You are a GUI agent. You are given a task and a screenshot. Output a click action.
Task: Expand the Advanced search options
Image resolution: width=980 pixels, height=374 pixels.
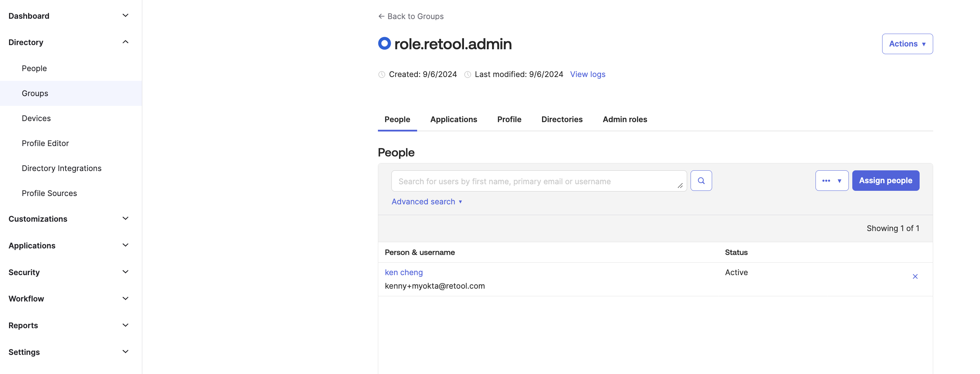426,202
